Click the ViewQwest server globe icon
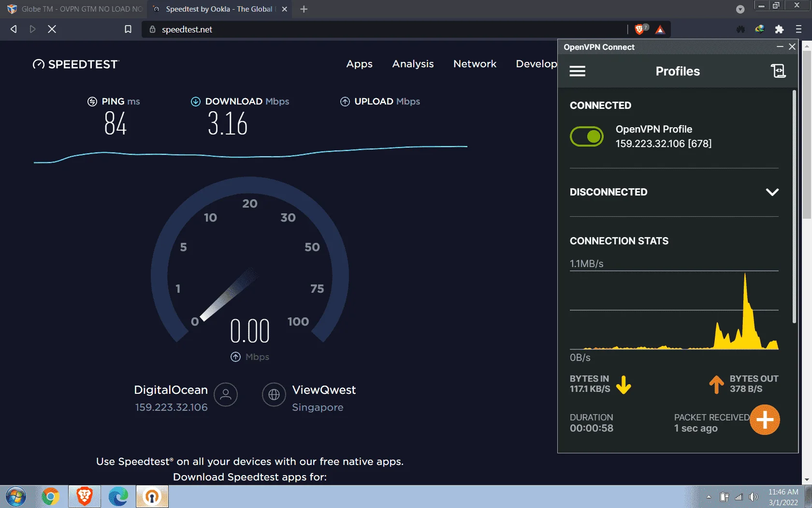Image resolution: width=812 pixels, height=508 pixels. [274, 395]
